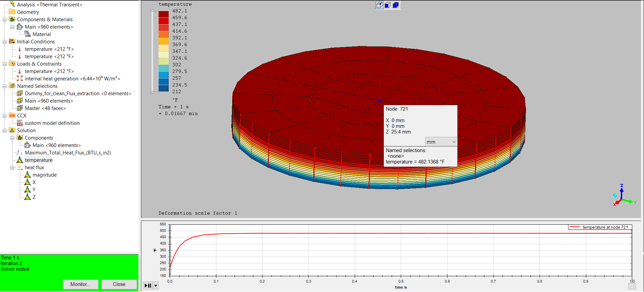Click the Close button in solver panel
This screenshot has width=644, height=292.
click(x=119, y=284)
